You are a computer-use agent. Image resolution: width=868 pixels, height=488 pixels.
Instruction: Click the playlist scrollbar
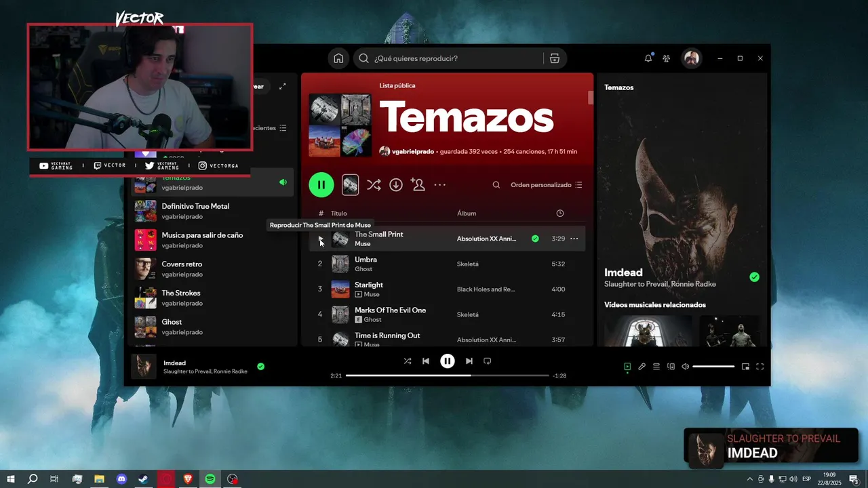tap(590, 98)
